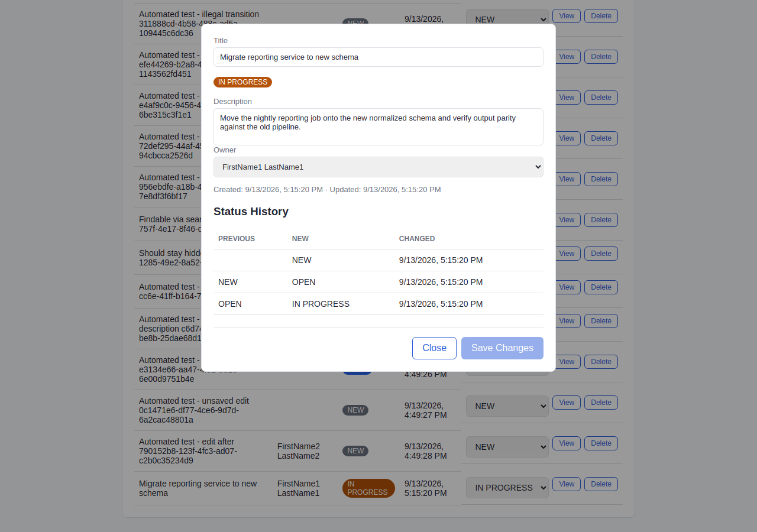Click the IN PROGRESS badge in Migrate reporting row
The width and height of the screenshot is (757, 532).
click(x=368, y=488)
